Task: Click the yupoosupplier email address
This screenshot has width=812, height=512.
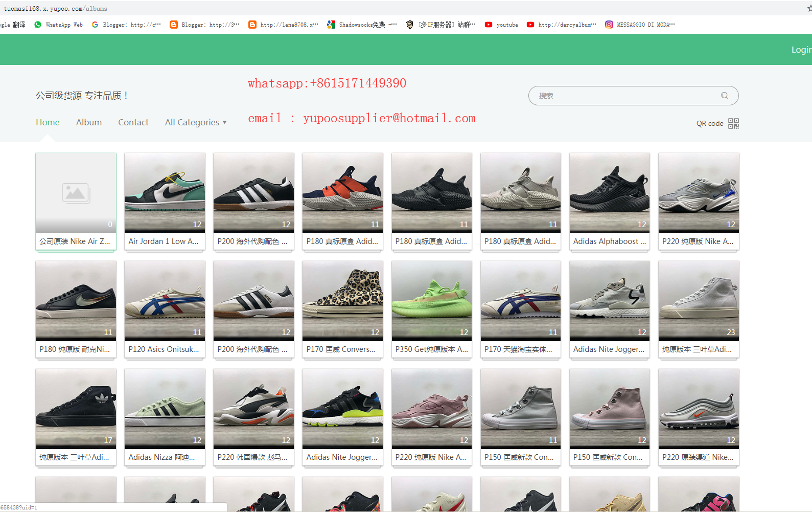Action: [389, 118]
